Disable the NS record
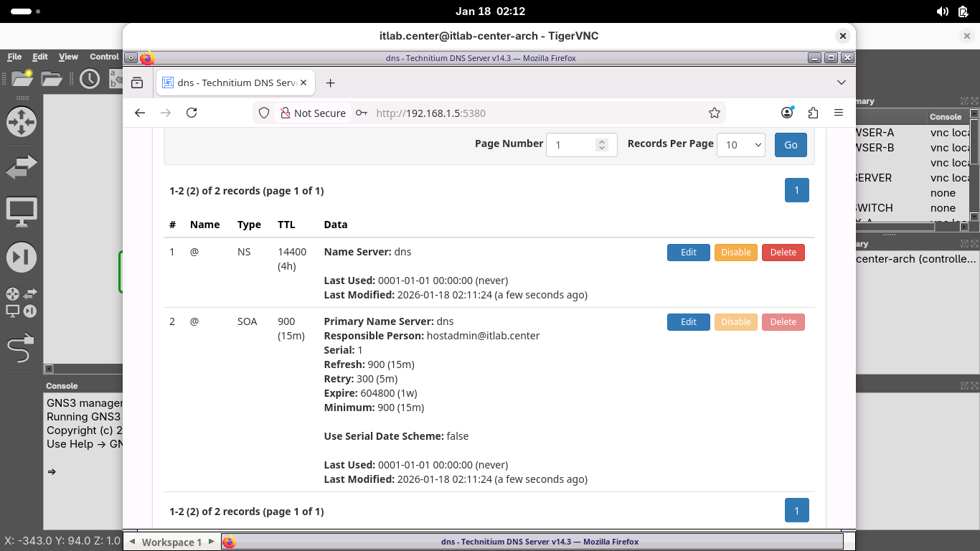The height and width of the screenshot is (551, 980). (735, 253)
